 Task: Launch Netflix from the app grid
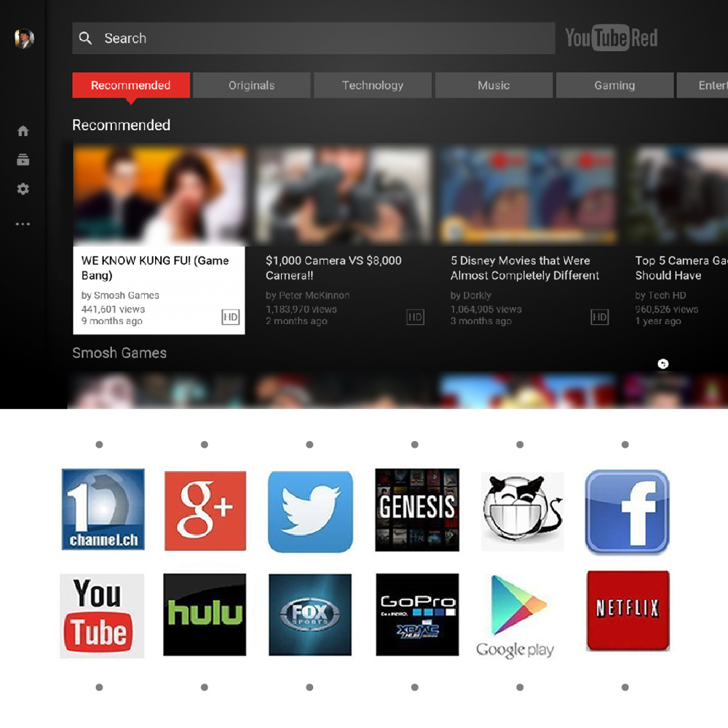coord(627,610)
